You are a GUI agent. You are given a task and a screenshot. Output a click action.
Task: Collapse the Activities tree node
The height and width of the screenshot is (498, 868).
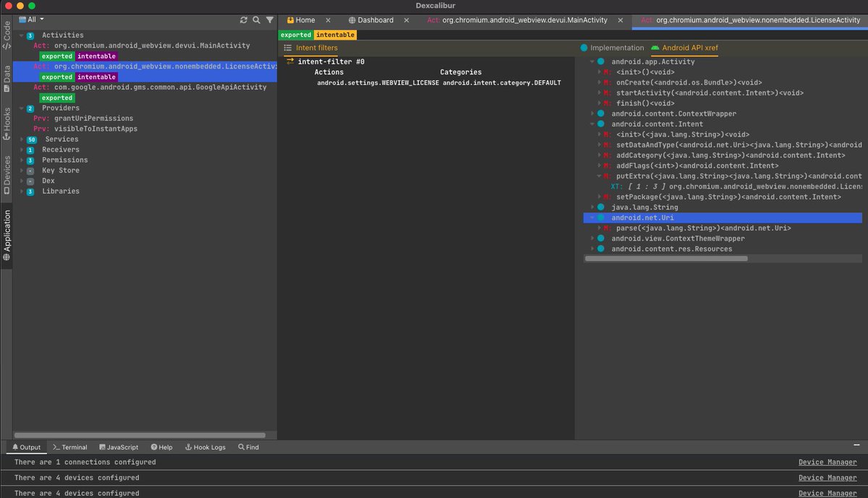pyautogui.click(x=22, y=35)
